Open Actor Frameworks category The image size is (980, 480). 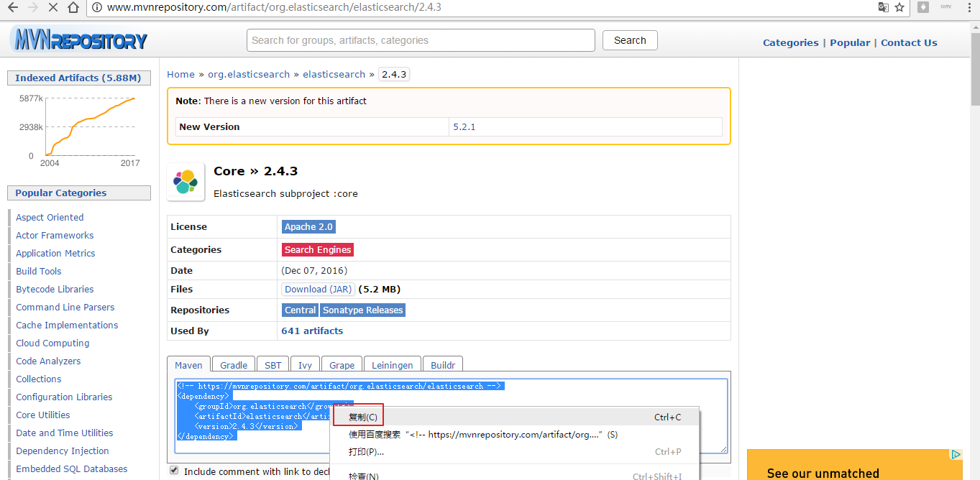click(x=55, y=235)
